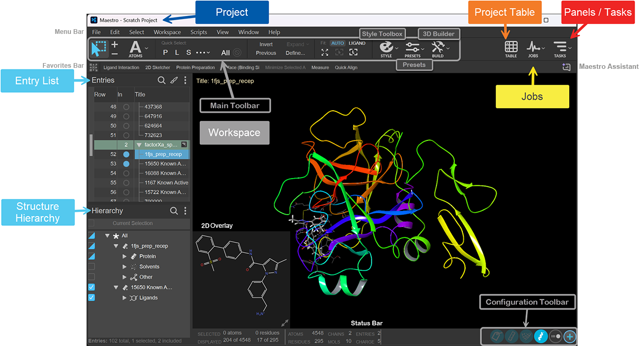
Task: Click the brush icon in the Entries header
Action: click(174, 81)
